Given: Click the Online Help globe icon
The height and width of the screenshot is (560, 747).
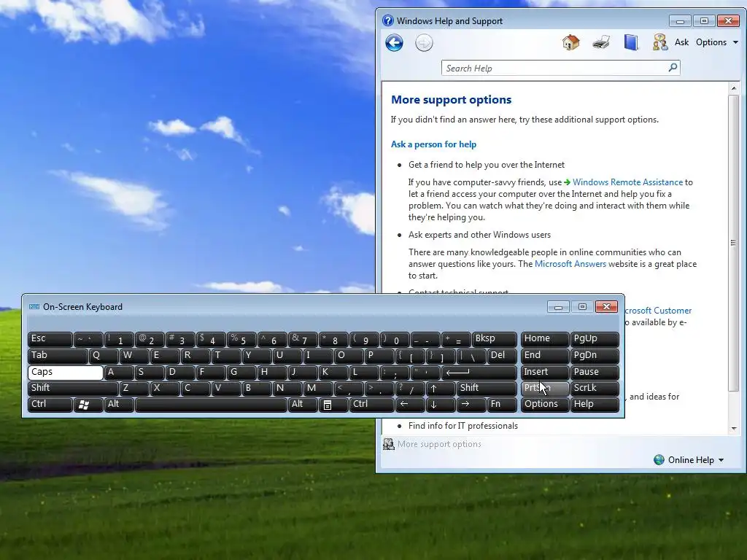Looking at the screenshot, I should (x=659, y=459).
